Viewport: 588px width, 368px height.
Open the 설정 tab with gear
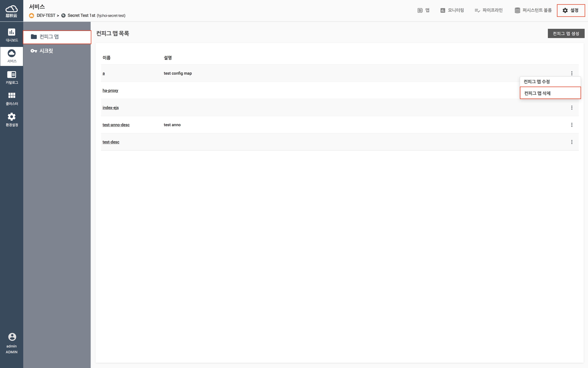571,10
